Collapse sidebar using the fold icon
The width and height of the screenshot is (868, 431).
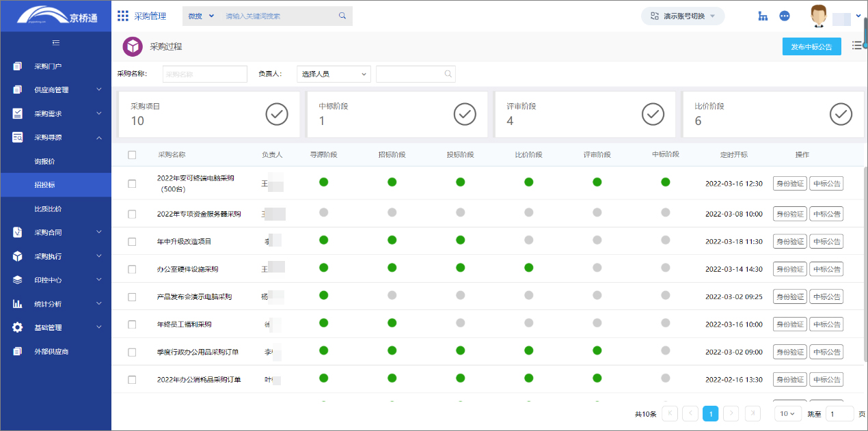(x=56, y=43)
